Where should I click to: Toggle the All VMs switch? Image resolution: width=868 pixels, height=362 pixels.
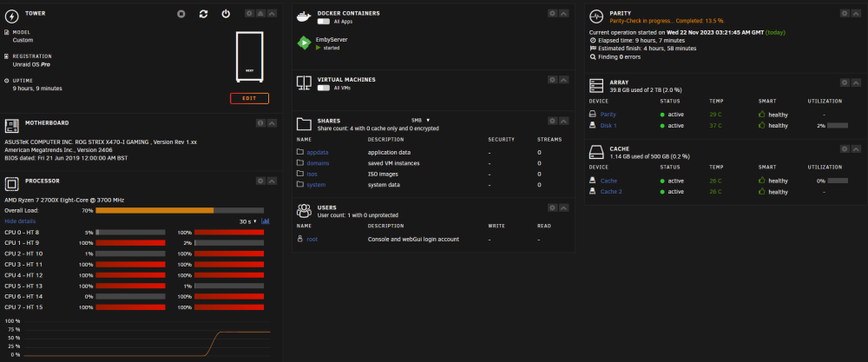[323, 88]
